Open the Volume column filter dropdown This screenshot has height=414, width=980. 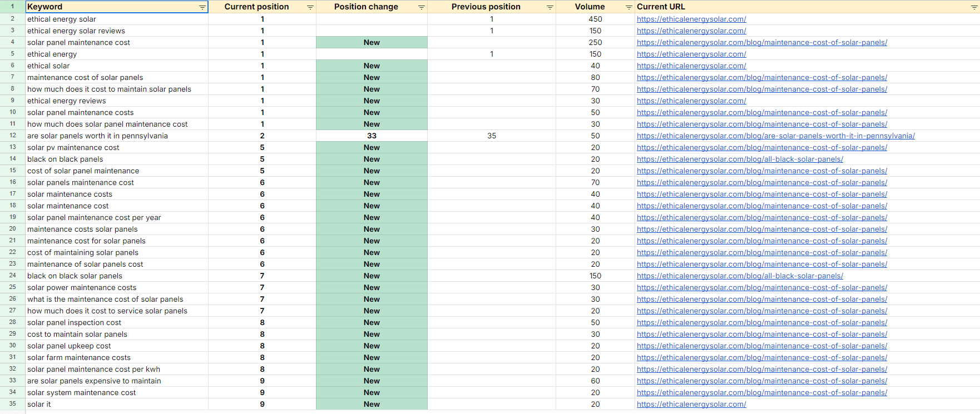tap(629, 7)
